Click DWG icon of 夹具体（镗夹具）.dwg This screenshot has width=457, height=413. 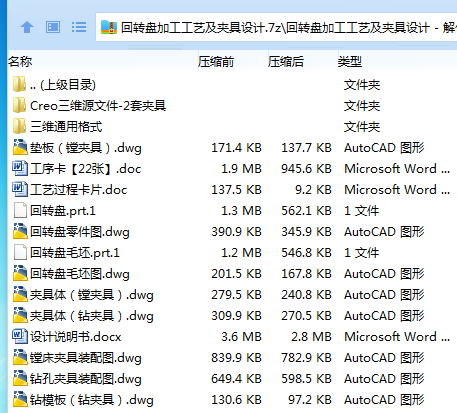click(x=20, y=294)
